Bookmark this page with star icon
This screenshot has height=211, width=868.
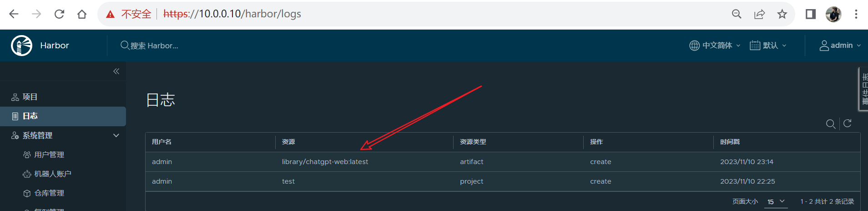782,14
